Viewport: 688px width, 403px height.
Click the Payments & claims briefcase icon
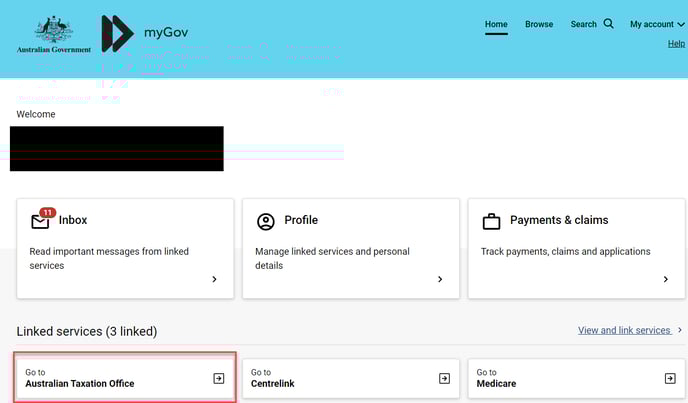[491, 221]
